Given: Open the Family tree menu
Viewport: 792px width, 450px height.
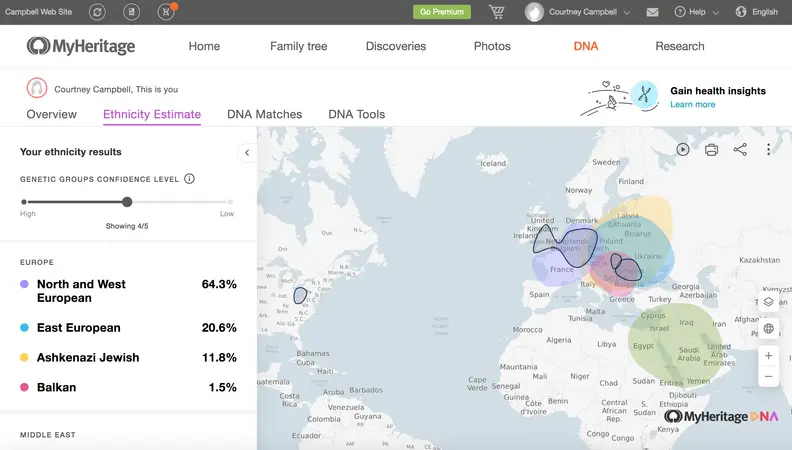Looking at the screenshot, I should coord(299,46).
